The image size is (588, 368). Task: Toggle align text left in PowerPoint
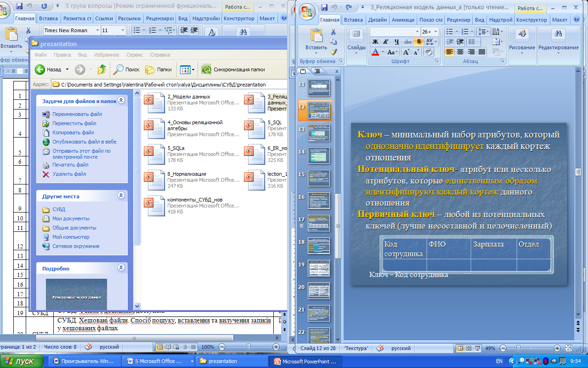click(449, 52)
